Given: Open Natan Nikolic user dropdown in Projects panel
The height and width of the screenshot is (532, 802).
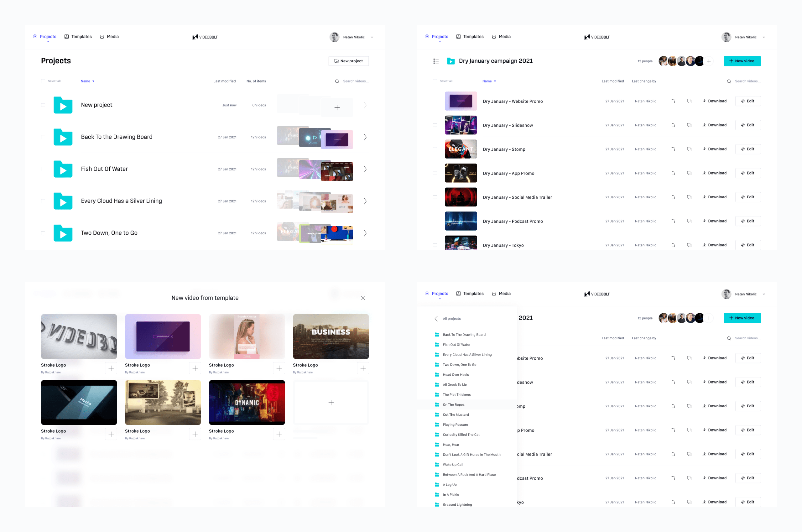Looking at the screenshot, I should [x=372, y=37].
